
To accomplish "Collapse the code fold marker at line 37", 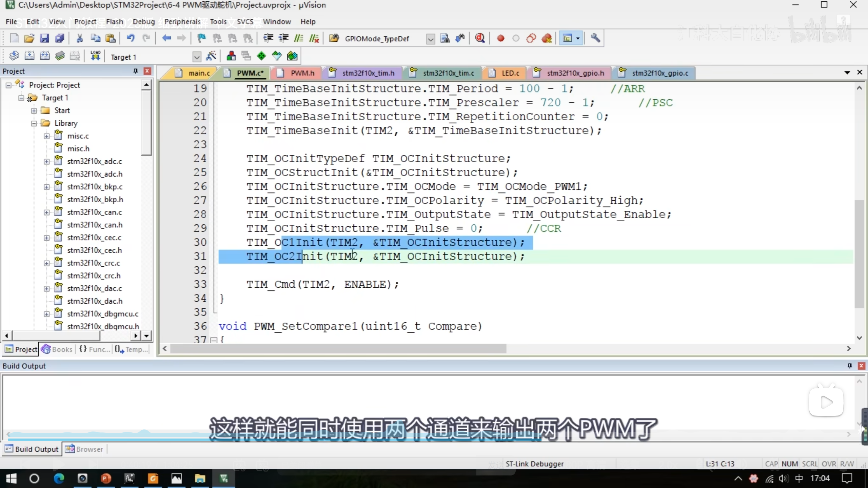I will pos(214,339).
